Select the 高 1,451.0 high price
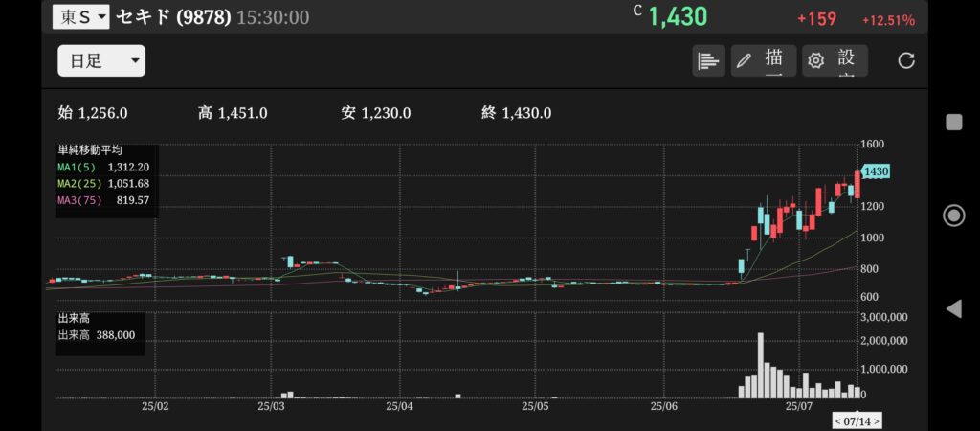This screenshot has height=431, width=980. (233, 113)
